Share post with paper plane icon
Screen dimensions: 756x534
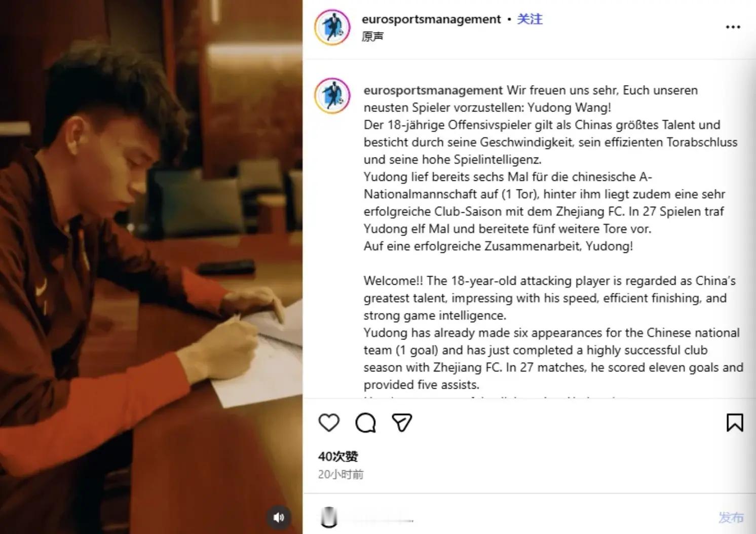click(x=402, y=423)
